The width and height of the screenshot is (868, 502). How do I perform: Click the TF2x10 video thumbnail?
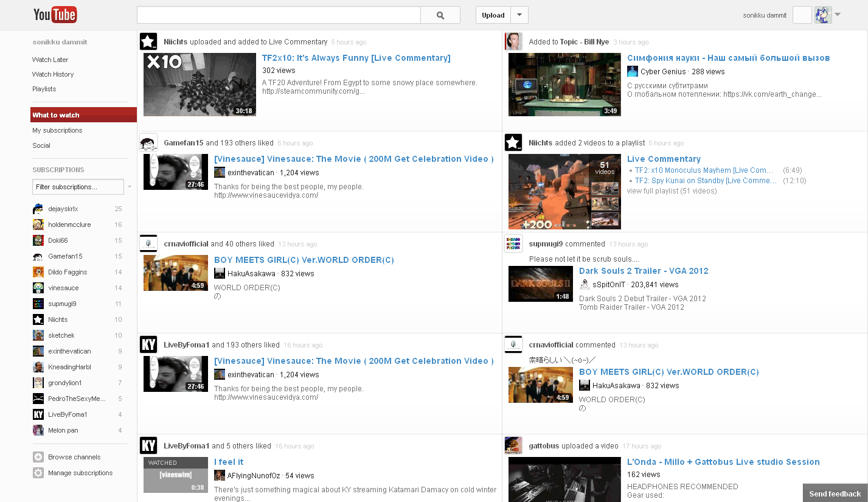click(199, 83)
